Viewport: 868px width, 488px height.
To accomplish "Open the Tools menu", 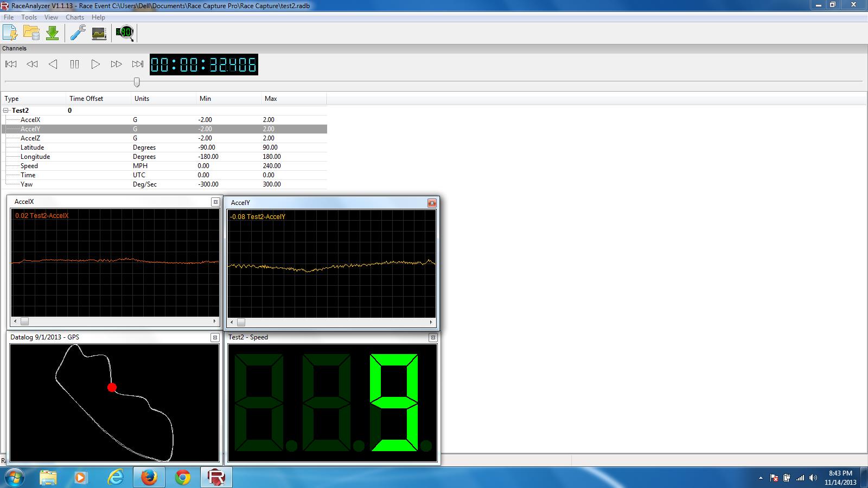I will click(x=29, y=17).
